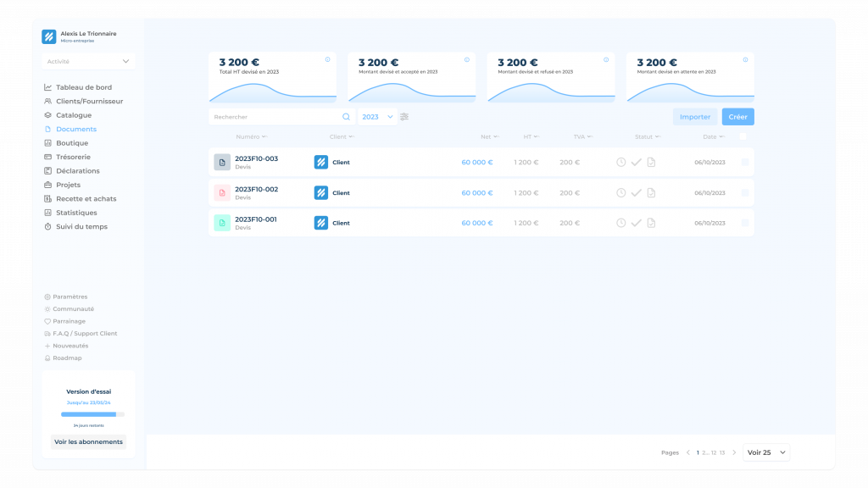Open the Voir 25 page-size dropdown
Viewport: 868px width, 488px height.
766,452
